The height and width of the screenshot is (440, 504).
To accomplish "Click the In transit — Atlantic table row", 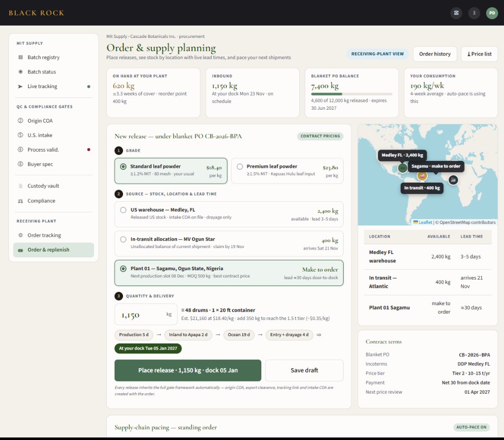I will pyautogui.click(x=428, y=282).
